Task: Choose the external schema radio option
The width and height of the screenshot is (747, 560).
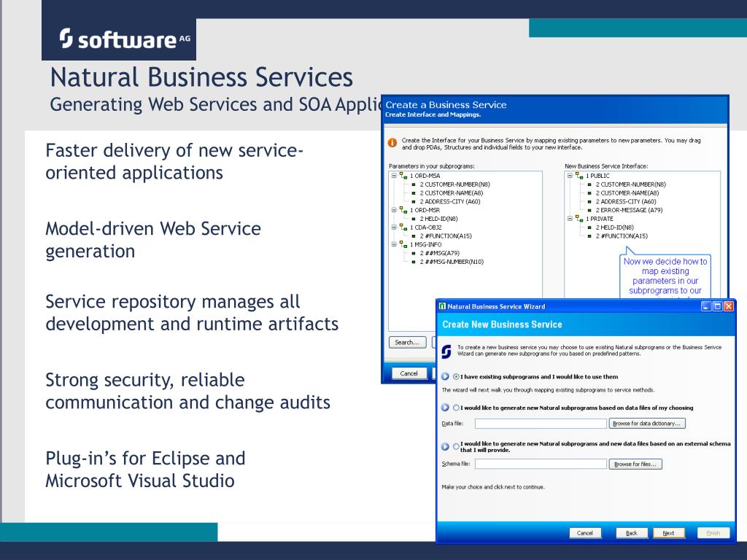Action: click(456, 446)
